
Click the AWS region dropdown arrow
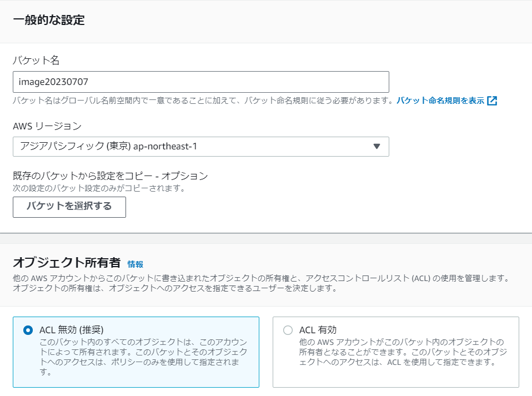click(x=377, y=146)
